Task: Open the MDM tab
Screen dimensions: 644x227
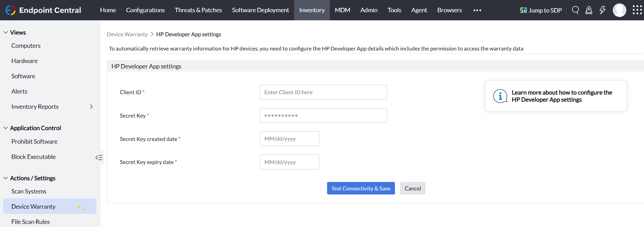Action: pyautogui.click(x=342, y=10)
